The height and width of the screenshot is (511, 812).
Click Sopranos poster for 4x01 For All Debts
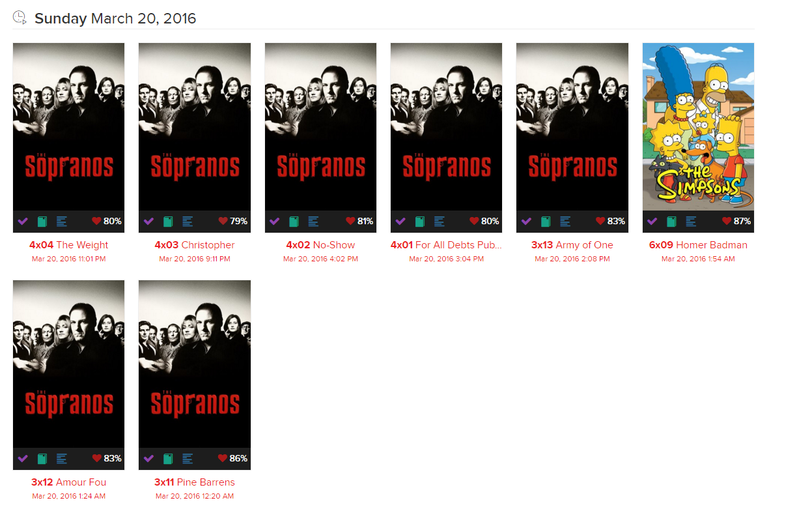click(447, 126)
